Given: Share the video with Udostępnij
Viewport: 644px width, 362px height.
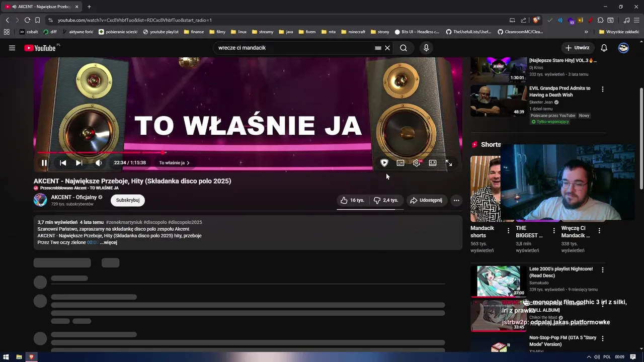Looking at the screenshot, I should coord(426,200).
